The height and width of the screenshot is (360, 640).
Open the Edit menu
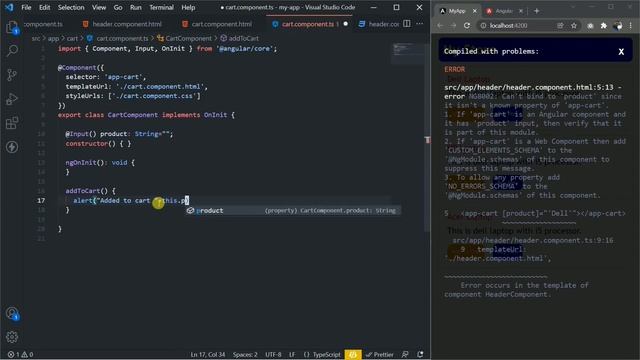tap(44, 7)
